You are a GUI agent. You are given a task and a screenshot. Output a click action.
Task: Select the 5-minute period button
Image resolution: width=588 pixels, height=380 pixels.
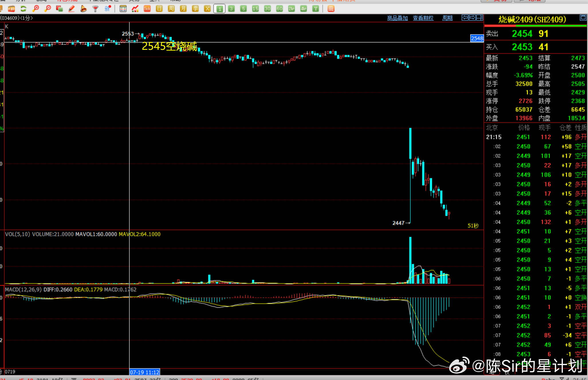coord(243,9)
